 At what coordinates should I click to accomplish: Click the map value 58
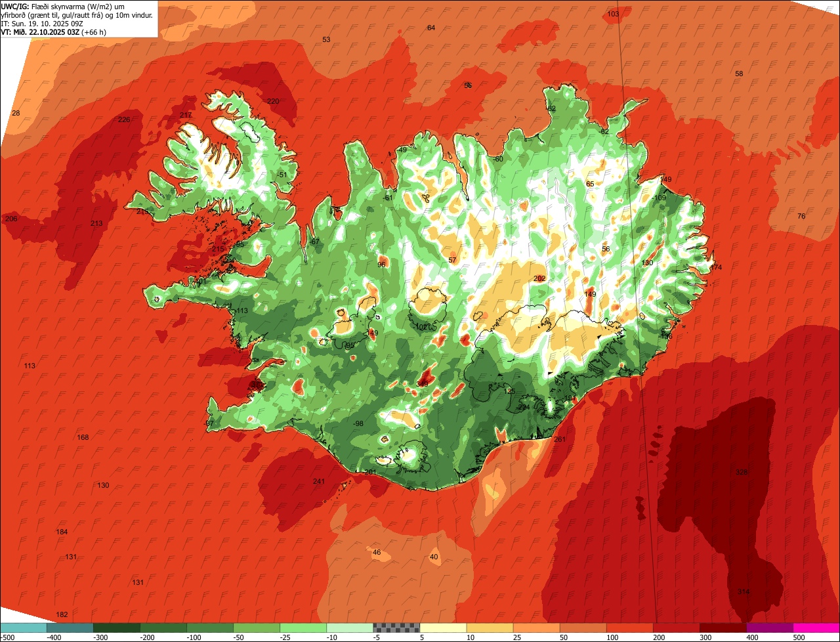739,74
